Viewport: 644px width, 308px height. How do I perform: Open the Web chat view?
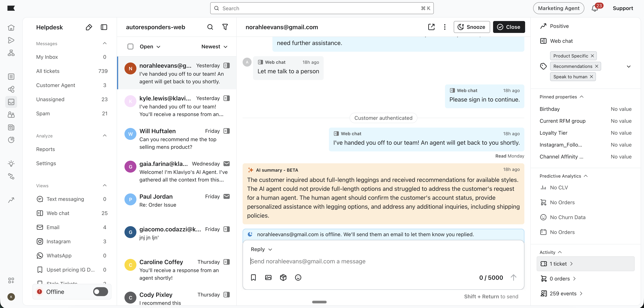click(58, 213)
